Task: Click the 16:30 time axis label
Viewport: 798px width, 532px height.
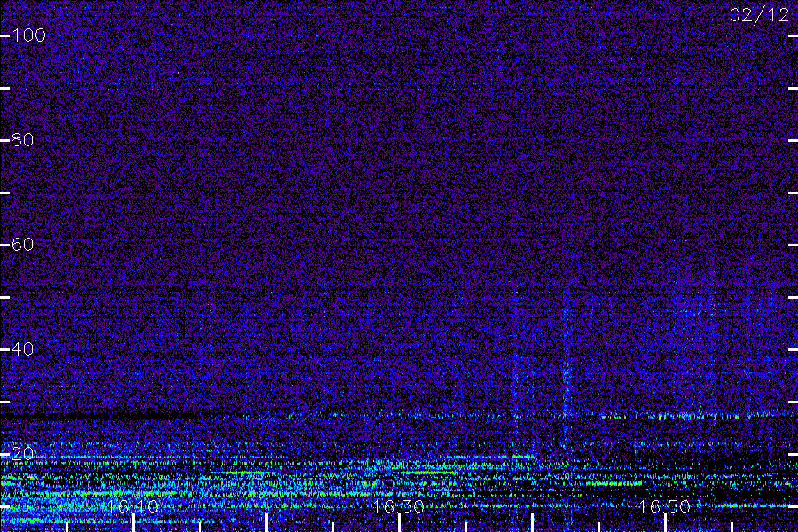Action: [398, 506]
